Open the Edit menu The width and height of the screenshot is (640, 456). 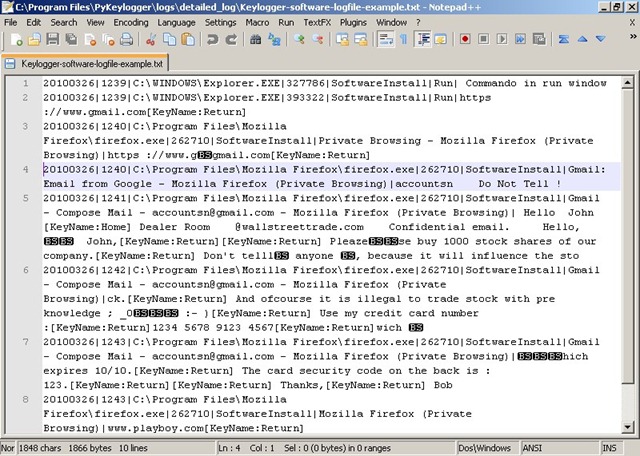click(x=33, y=22)
